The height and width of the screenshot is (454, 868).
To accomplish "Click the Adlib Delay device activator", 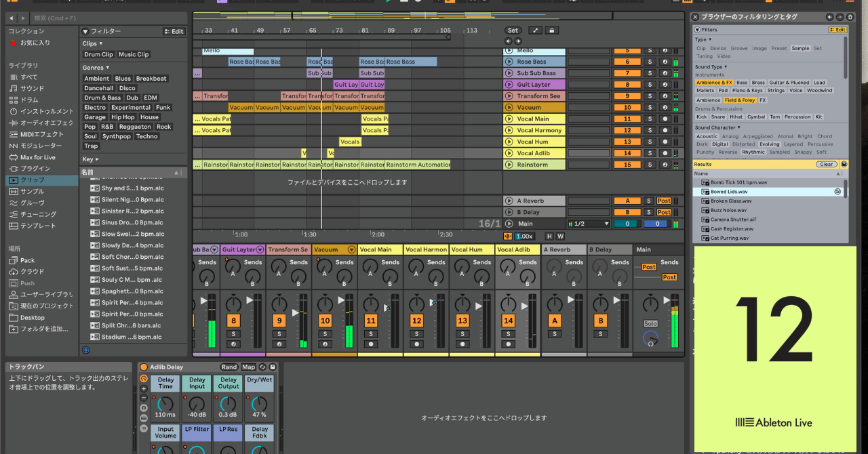I will tap(144, 367).
